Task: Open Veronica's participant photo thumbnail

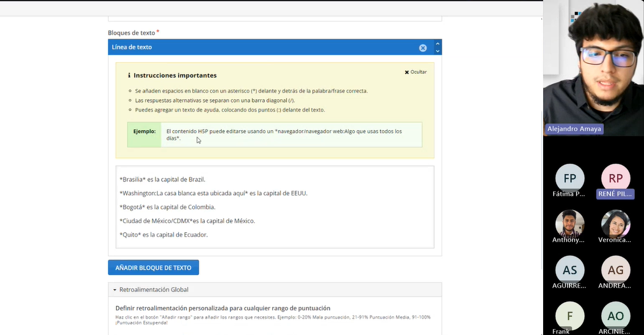Action: [615, 224]
